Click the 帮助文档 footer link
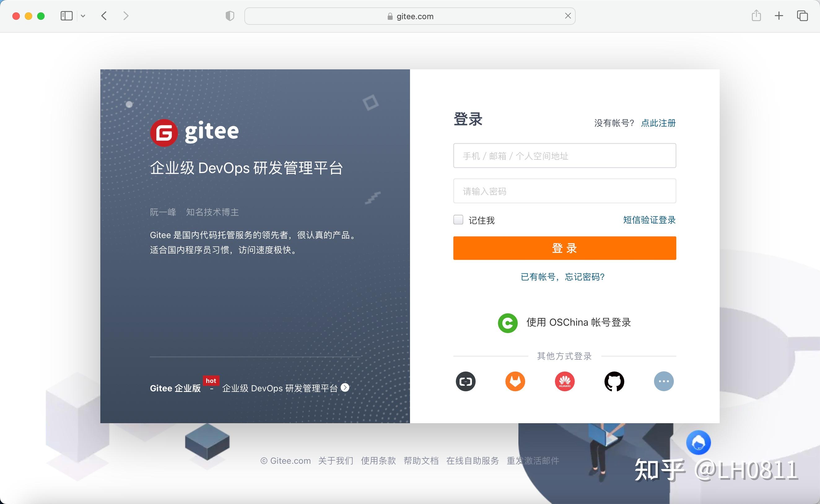Image resolution: width=820 pixels, height=504 pixels. [421, 461]
